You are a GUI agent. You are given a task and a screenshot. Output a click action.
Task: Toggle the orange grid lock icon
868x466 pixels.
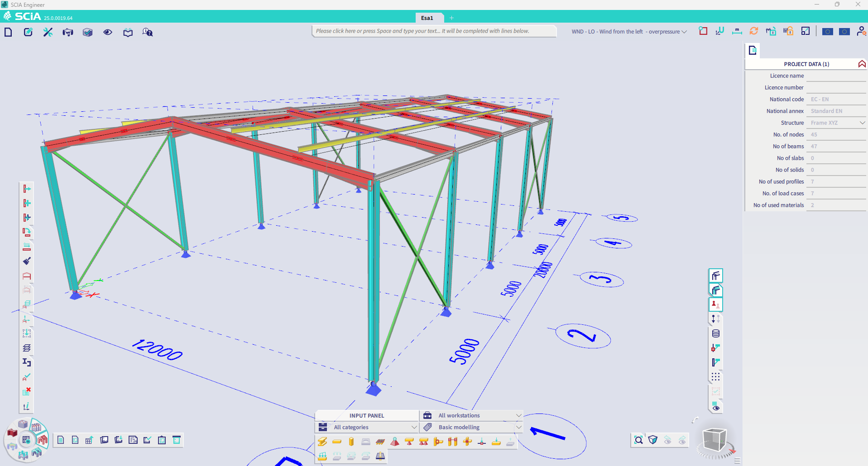click(x=788, y=31)
